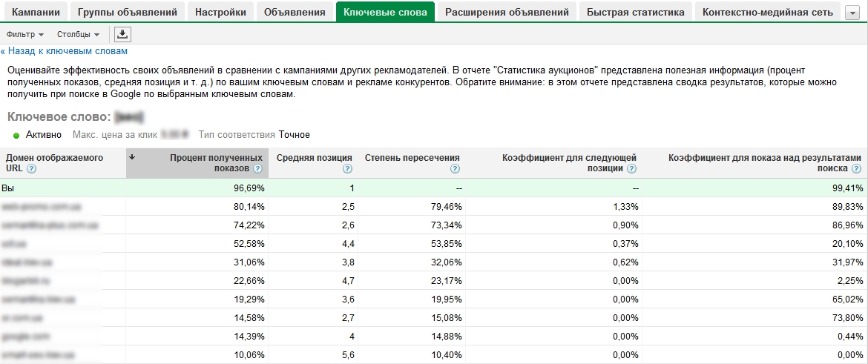Click the 79,46% overlap rate cell
This screenshot has width=868, height=364.
click(x=446, y=207)
